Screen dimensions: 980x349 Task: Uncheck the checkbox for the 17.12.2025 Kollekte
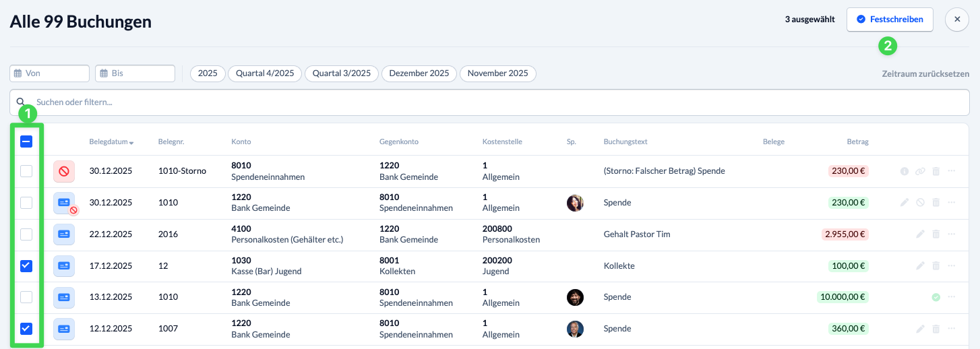click(26, 265)
